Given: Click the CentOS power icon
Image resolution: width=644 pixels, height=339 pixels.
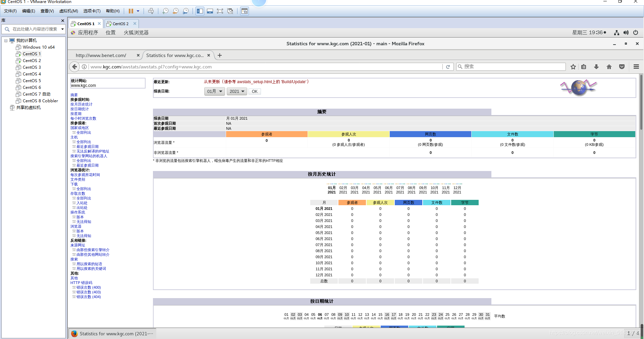Looking at the screenshot, I should (x=636, y=33).
